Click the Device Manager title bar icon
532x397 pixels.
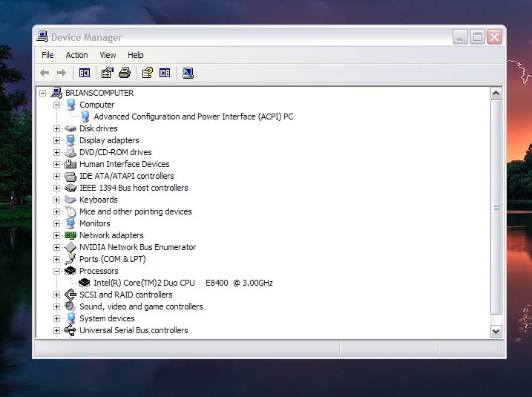point(42,36)
